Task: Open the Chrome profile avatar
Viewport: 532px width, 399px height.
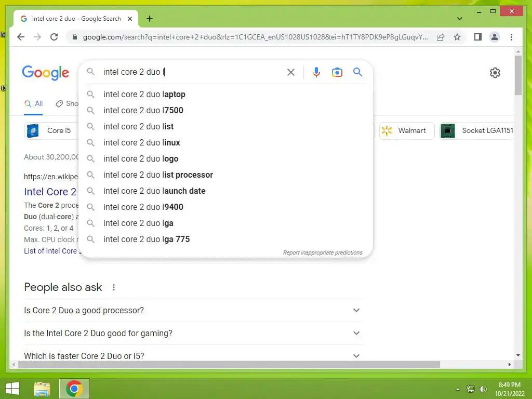Action: (495, 37)
